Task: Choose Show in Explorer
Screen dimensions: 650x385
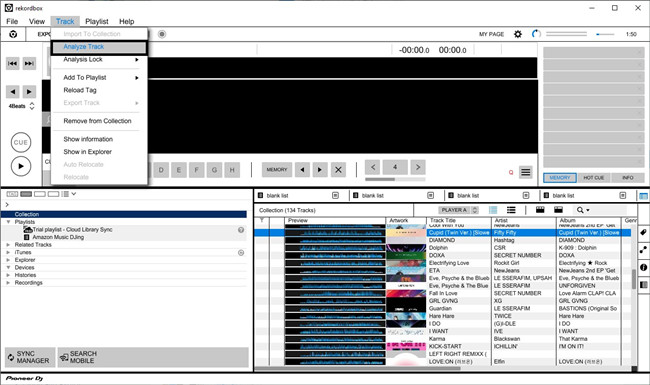Action: (x=99, y=152)
